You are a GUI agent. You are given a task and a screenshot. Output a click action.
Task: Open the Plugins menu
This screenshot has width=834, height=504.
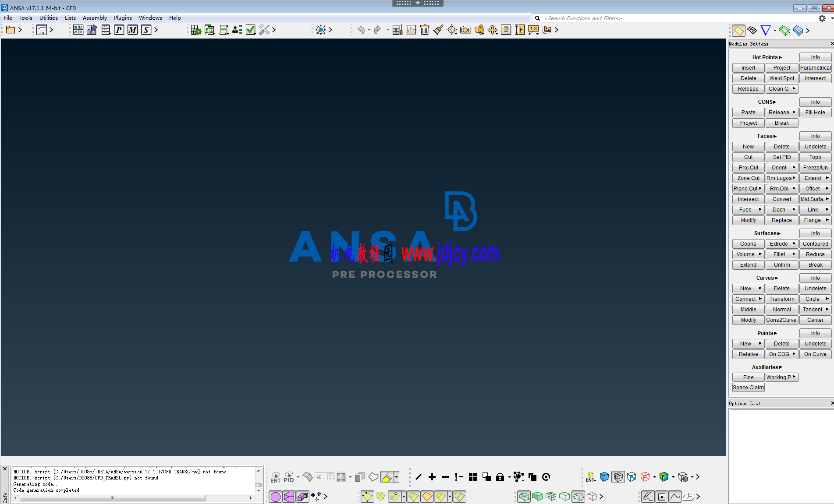[123, 18]
